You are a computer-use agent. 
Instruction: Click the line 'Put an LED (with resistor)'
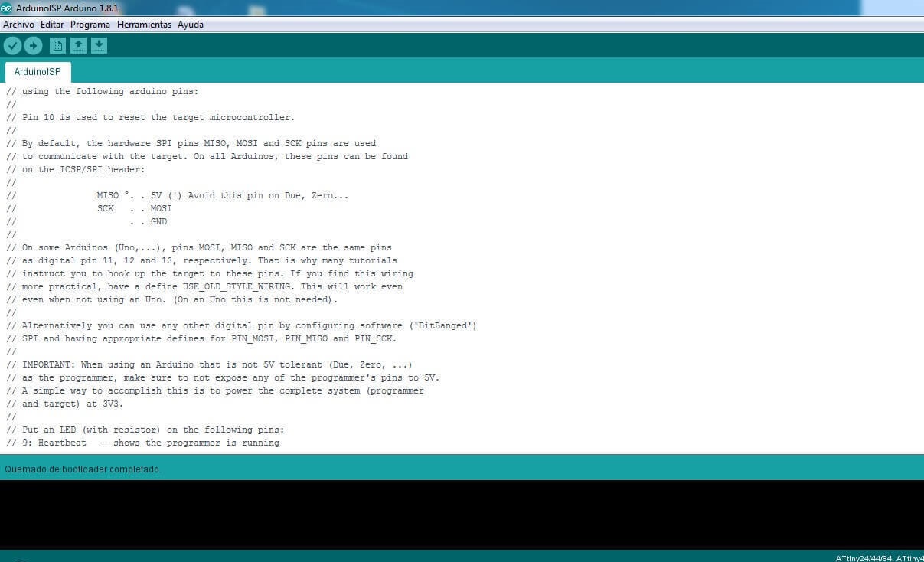click(x=145, y=430)
